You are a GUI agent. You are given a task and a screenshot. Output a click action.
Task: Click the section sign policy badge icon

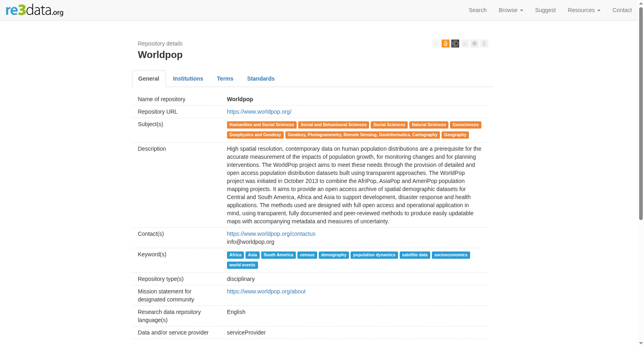coord(484,44)
